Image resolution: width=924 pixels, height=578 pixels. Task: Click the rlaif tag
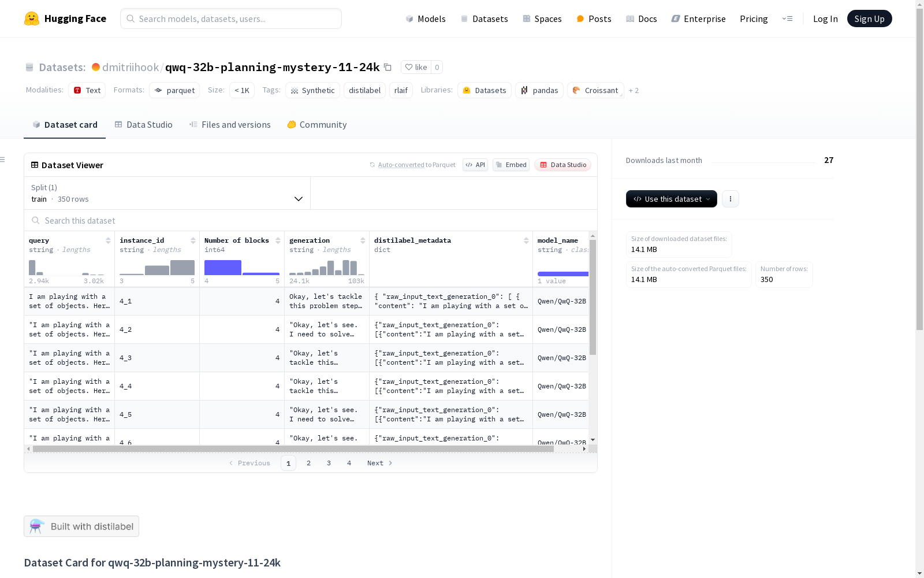401,90
